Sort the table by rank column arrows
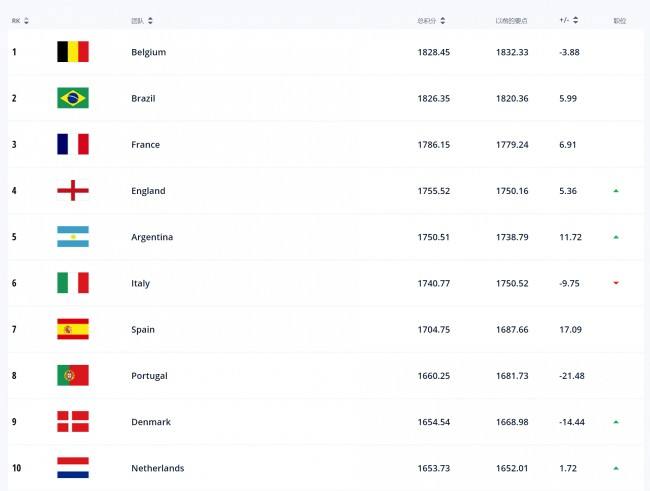 27,21
